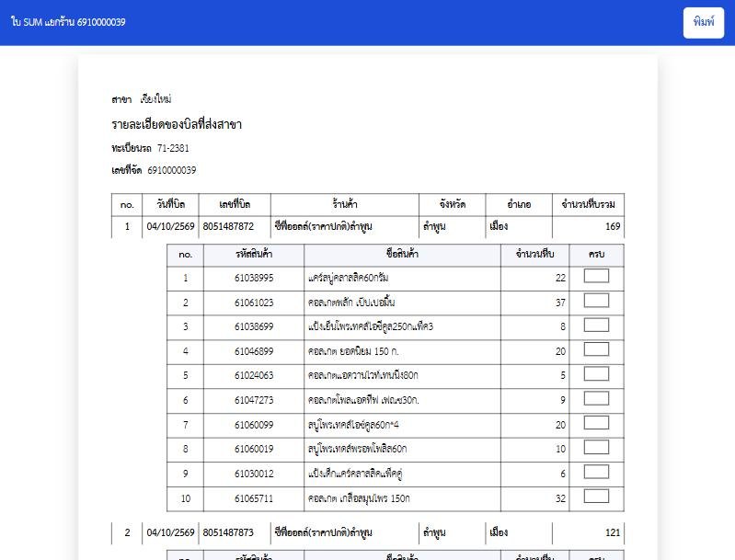The image size is (735, 560).
Task: Click product code 61024063
Action: [x=254, y=375]
